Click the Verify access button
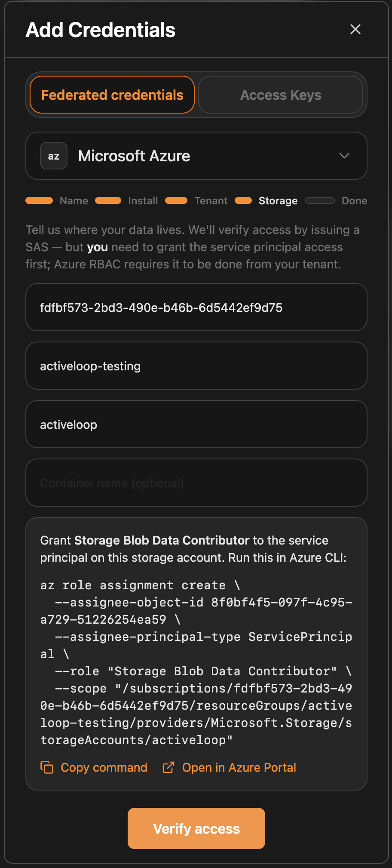The width and height of the screenshot is (392, 868). [196, 828]
